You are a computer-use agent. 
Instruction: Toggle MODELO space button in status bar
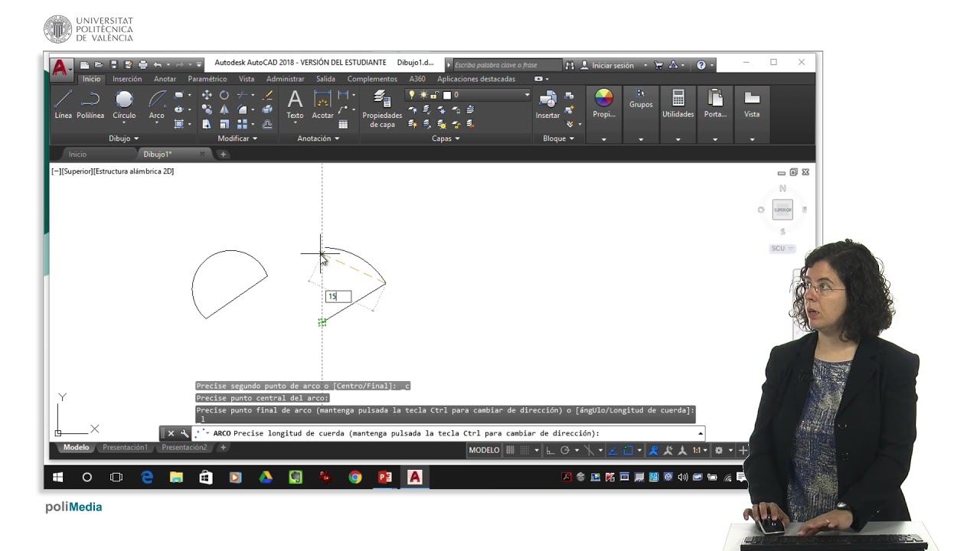(484, 450)
